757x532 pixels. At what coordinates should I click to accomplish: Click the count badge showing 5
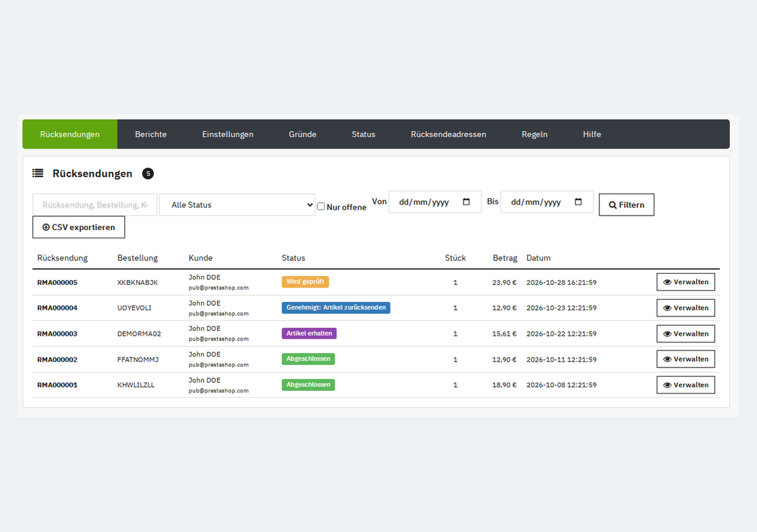(x=148, y=173)
